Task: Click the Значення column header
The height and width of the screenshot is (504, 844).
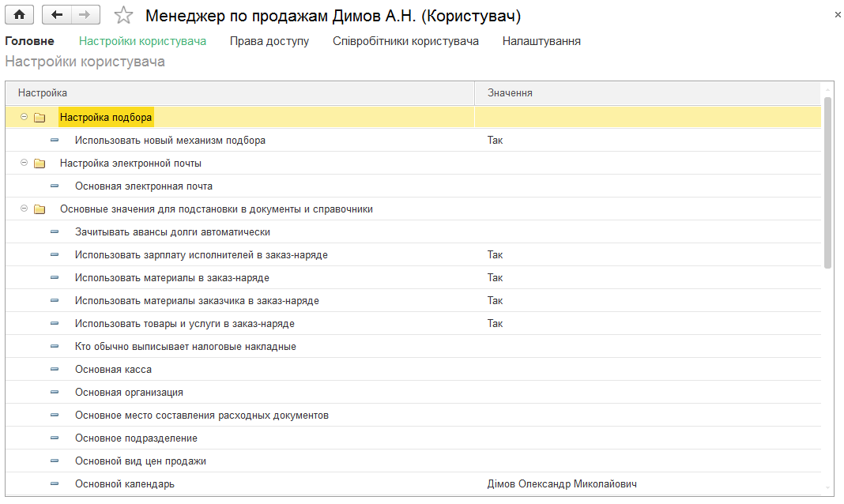Action: [x=648, y=93]
